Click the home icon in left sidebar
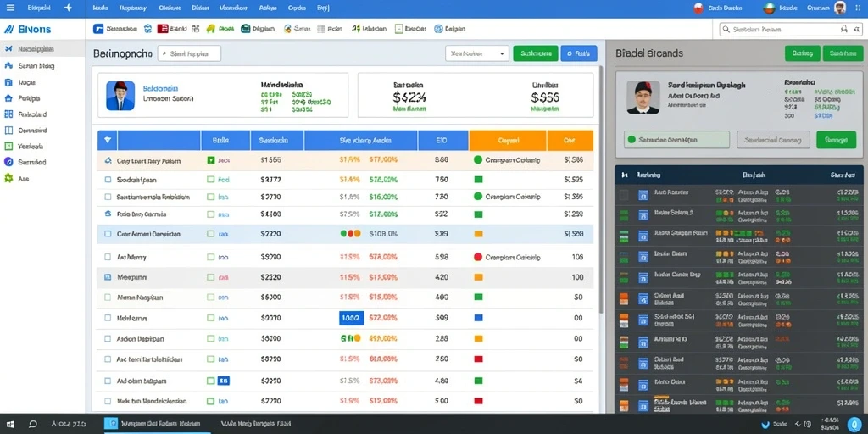868x434 pixels. (8, 98)
